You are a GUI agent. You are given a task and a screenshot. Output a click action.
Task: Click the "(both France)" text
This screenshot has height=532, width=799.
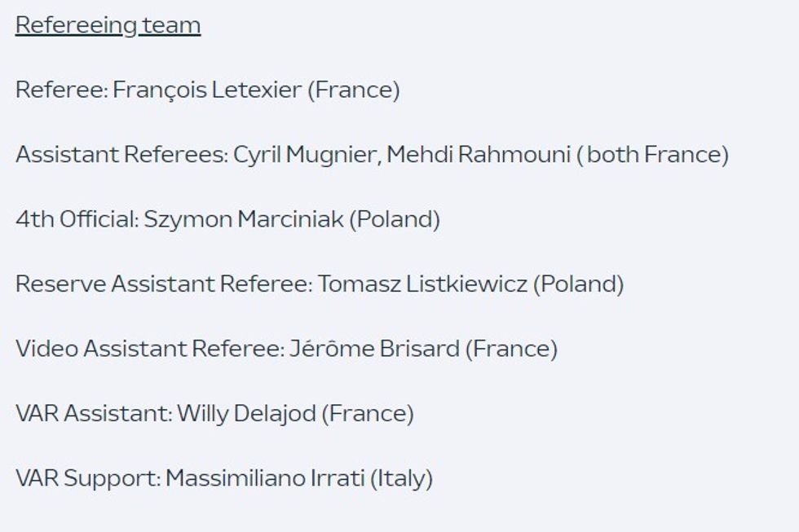tap(652, 155)
